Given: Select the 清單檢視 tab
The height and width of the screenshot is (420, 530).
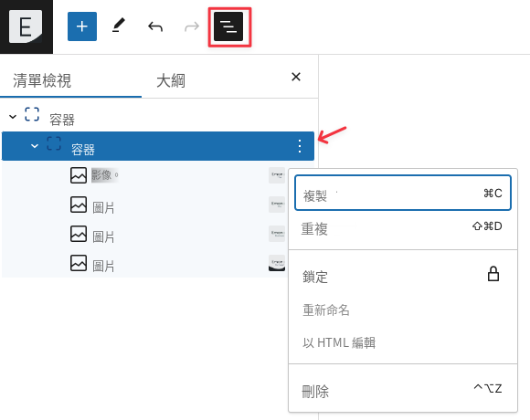Looking at the screenshot, I should tap(42, 80).
